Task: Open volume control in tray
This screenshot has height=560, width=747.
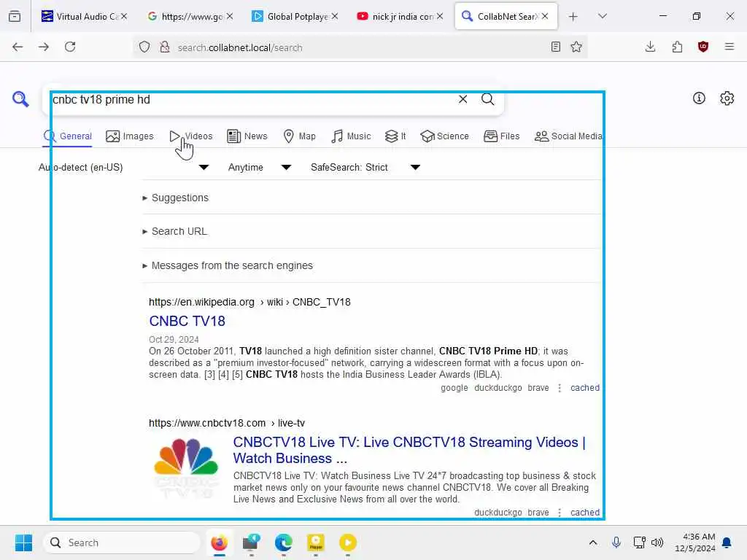Action: click(x=657, y=542)
